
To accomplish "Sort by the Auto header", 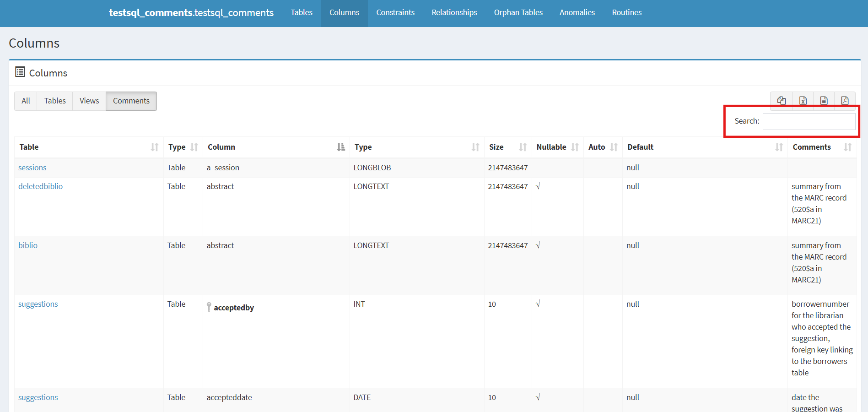I will pos(603,147).
